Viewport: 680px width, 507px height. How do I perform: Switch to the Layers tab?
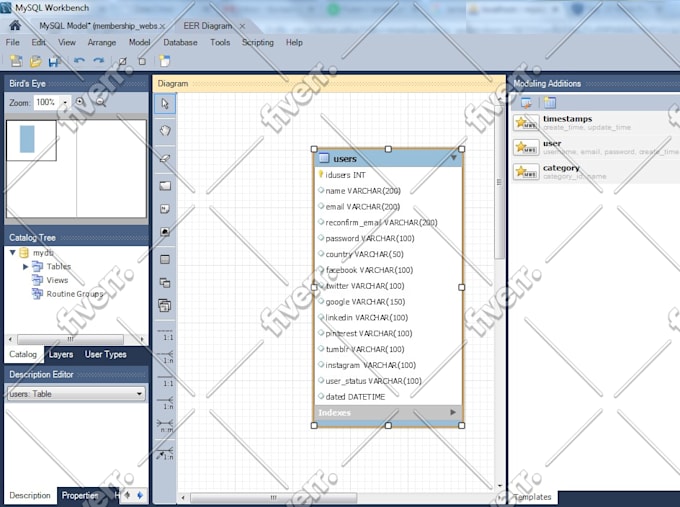[61, 354]
